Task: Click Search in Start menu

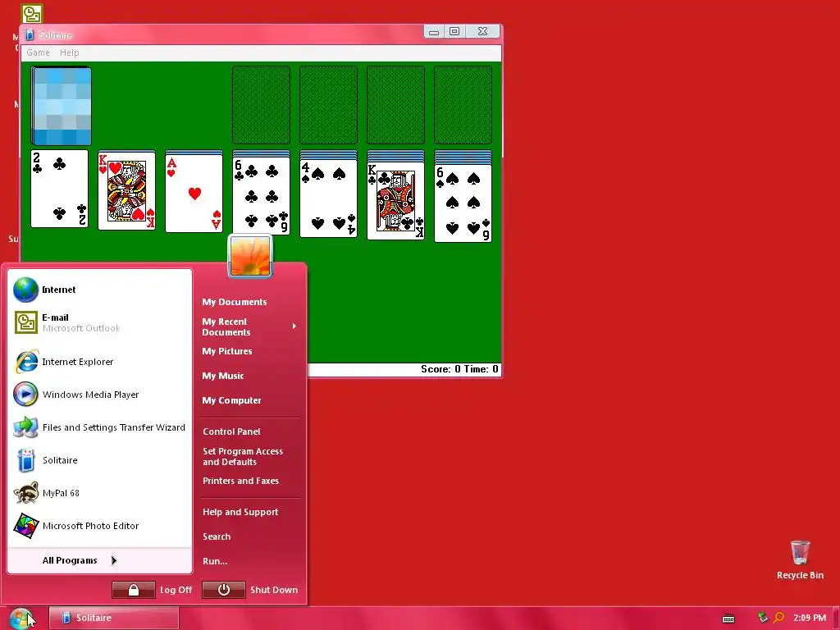Action: pos(217,536)
